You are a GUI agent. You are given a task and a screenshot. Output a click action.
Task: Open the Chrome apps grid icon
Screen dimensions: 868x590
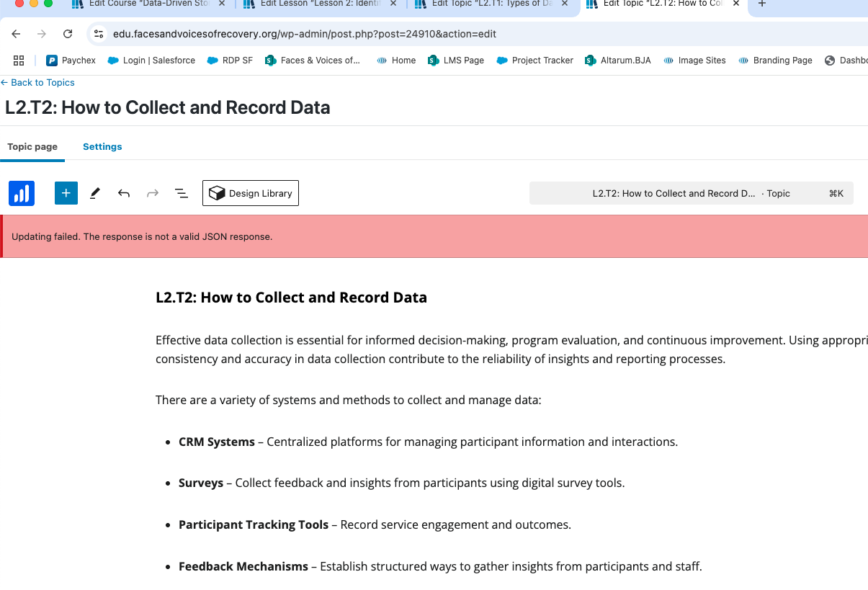pyautogui.click(x=19, y=61)
